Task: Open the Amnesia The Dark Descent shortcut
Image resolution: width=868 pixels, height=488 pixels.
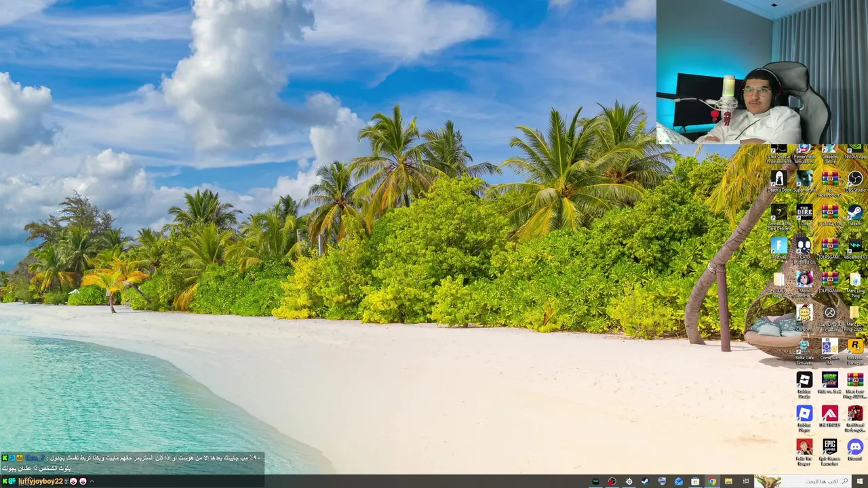Action: point(778,217)
